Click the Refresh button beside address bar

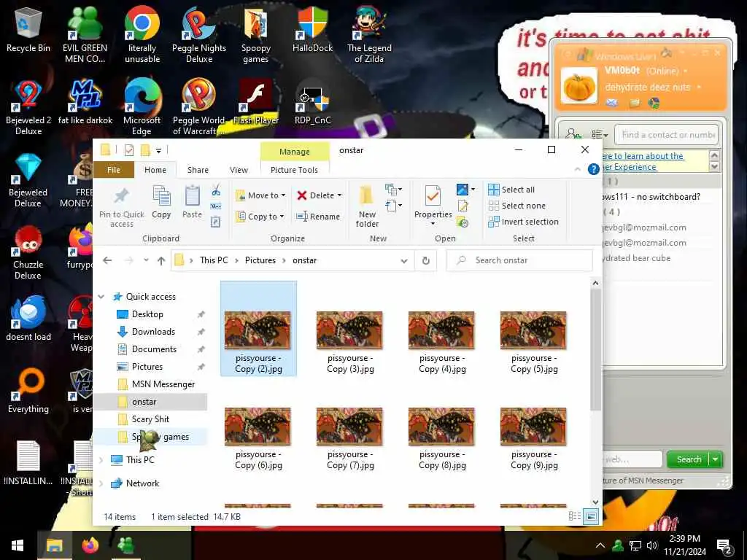coord(426,260)
